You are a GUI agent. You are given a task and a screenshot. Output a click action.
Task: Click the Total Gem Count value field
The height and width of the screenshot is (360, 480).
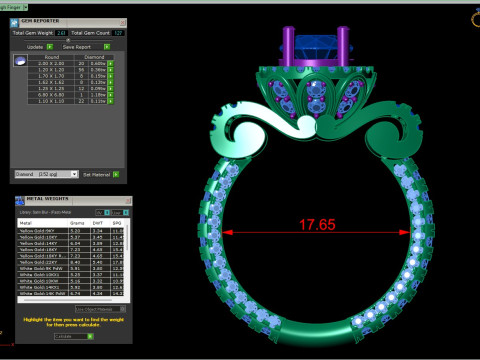[118, 33]
